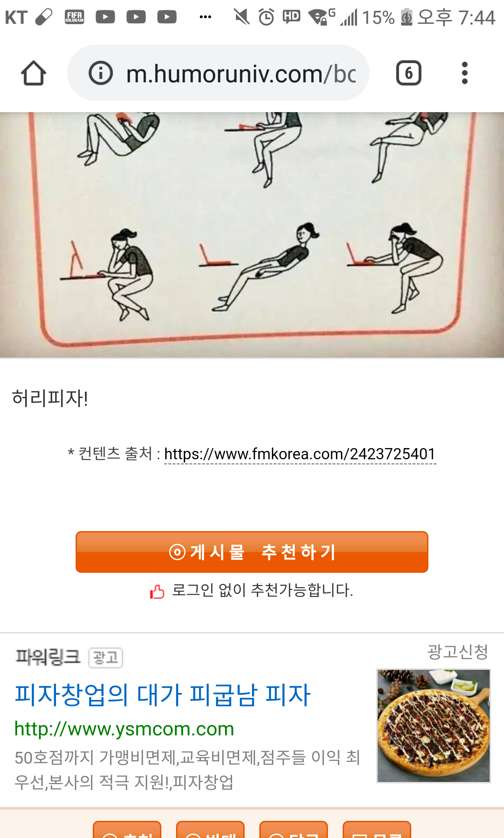Tap the notification overflow dots in status bar
This screenshot has width=504, height=838.
pyautogui.click(x=205, y=17)
